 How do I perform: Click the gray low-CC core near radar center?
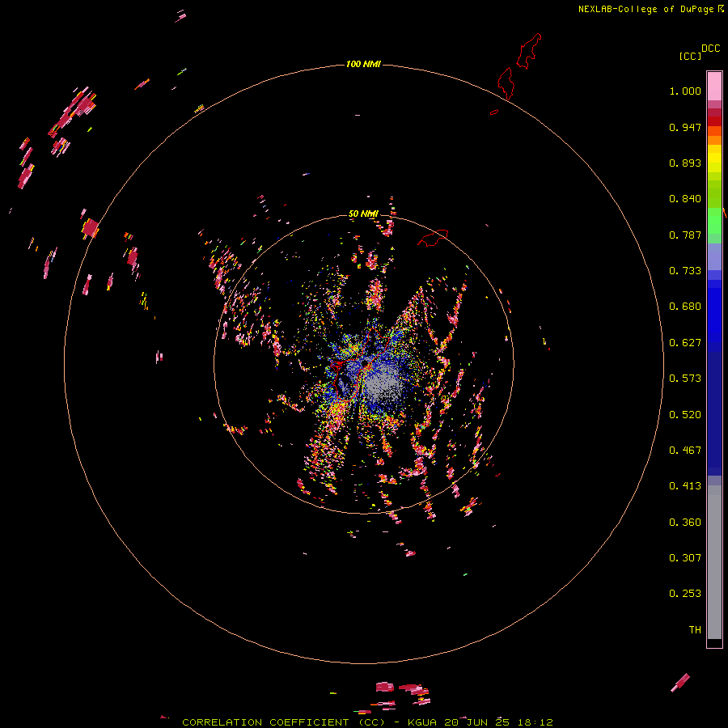pyautogui.click(x=383, y=386)
